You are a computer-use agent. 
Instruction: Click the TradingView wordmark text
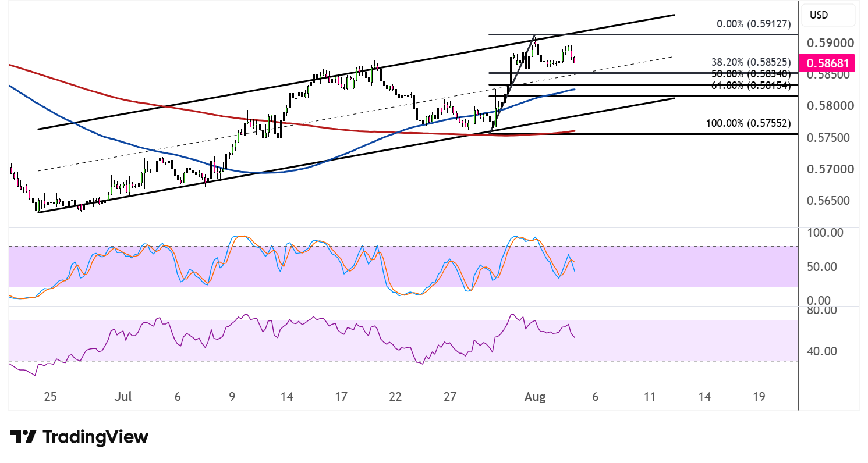(x=96, y=437)
